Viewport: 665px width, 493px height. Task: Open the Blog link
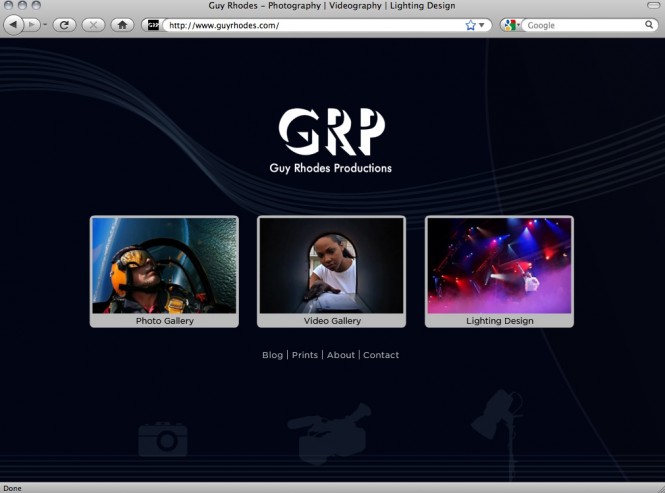(272, 355)
